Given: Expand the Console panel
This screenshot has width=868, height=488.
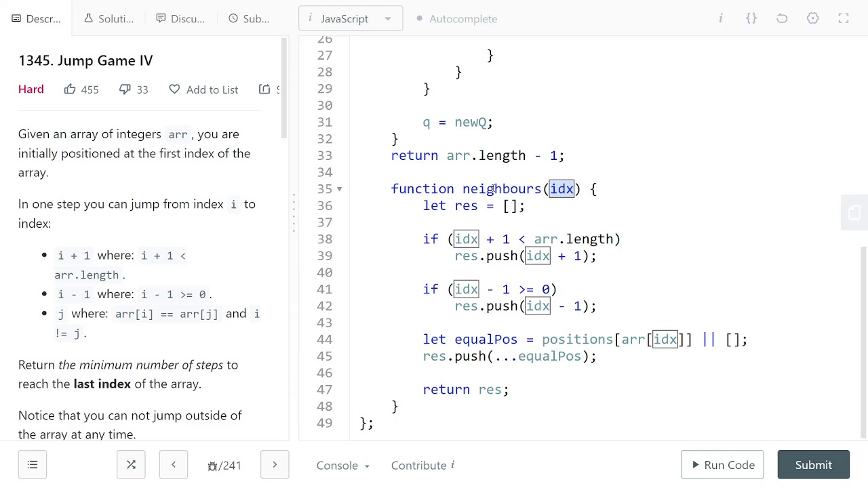Looking at the screenshot, I should pyautogui.click(x=342, y=466).
